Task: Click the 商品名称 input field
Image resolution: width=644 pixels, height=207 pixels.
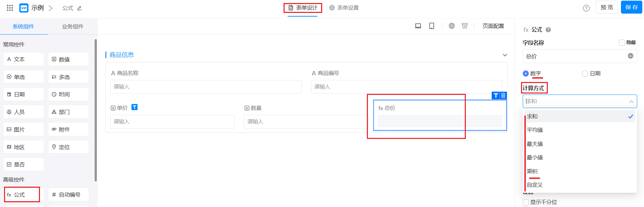Action: (206, 87)
